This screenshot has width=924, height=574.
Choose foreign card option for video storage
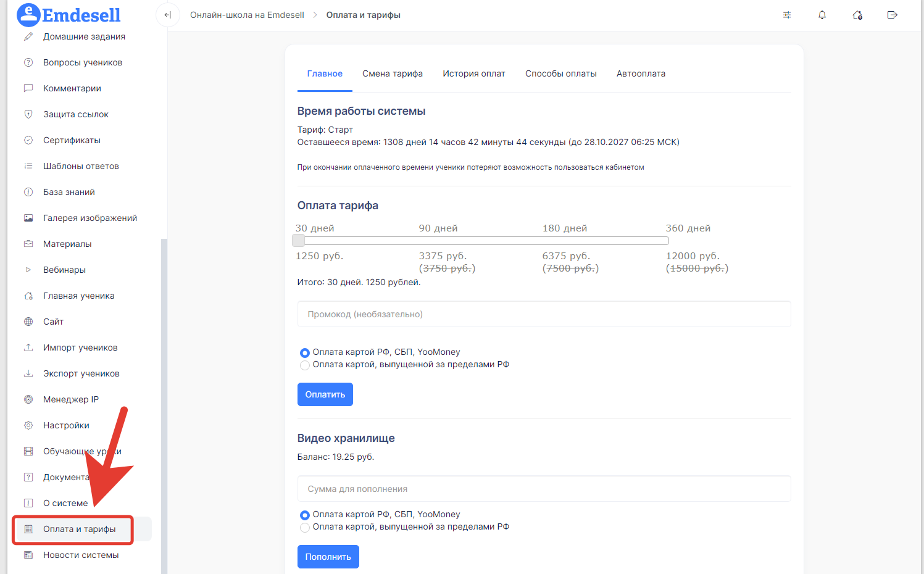click(305, 528)
